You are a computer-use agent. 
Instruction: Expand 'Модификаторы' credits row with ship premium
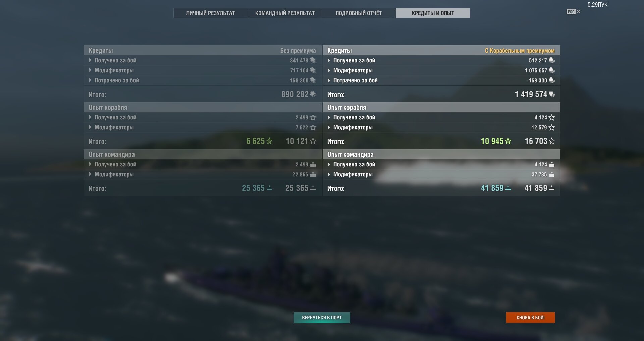pyautogui.click(x=441, y=70)
